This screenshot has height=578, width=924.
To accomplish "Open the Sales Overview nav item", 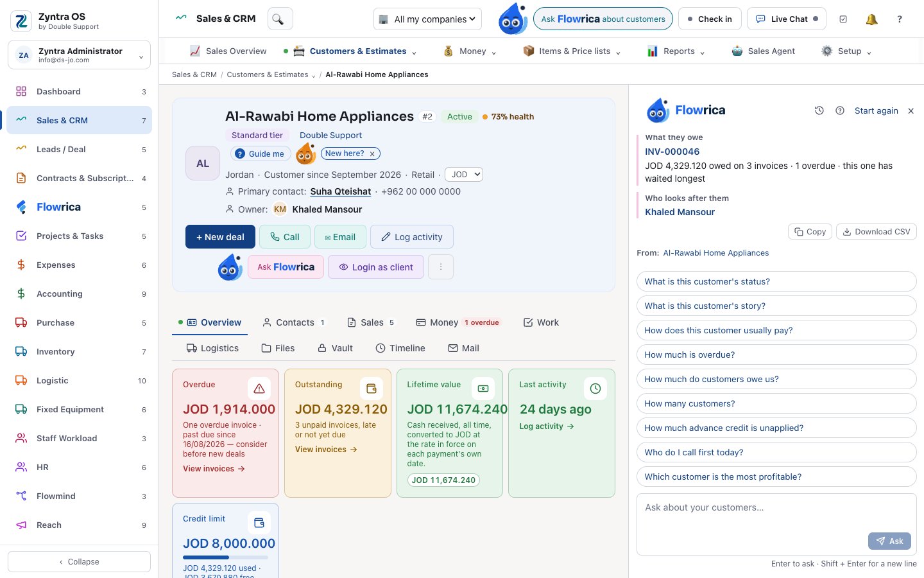I will coord(228,51).
